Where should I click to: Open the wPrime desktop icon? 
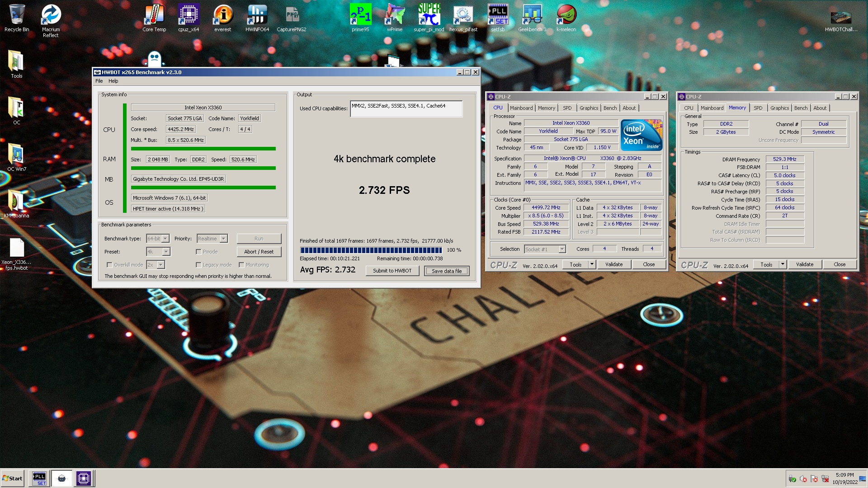point(395,18)
